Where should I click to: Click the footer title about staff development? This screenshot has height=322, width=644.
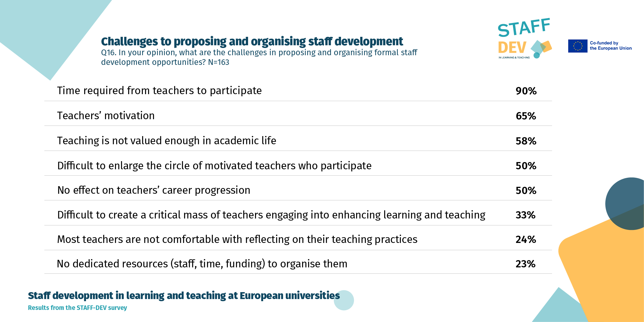tap(184, 295)
